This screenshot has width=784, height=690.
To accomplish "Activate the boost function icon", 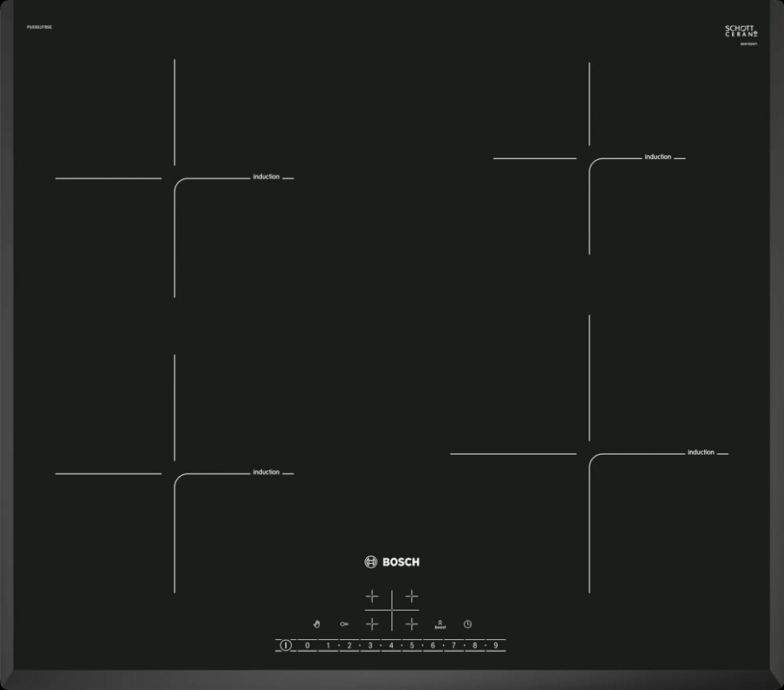I will click(x=440, y=624).
